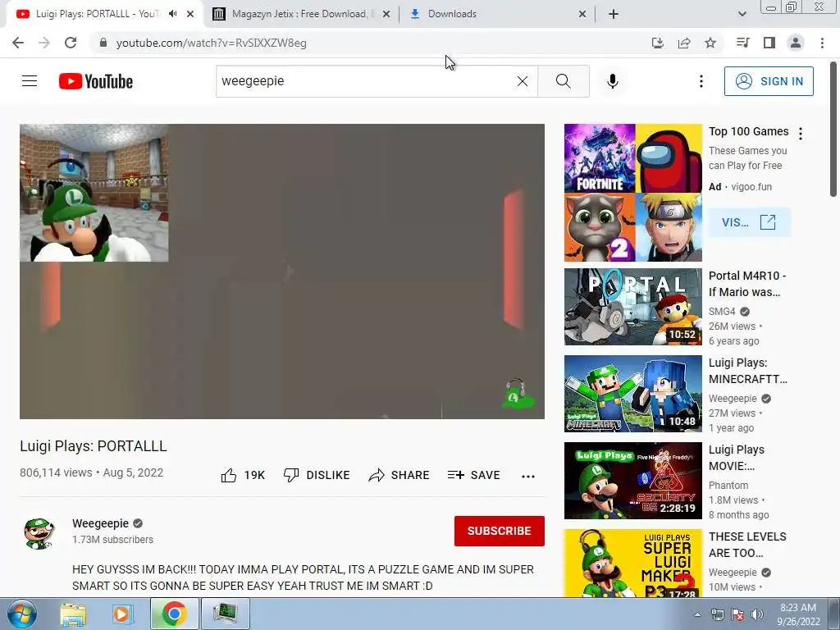Click the red SUBSCRIBE button

point(500,531)
